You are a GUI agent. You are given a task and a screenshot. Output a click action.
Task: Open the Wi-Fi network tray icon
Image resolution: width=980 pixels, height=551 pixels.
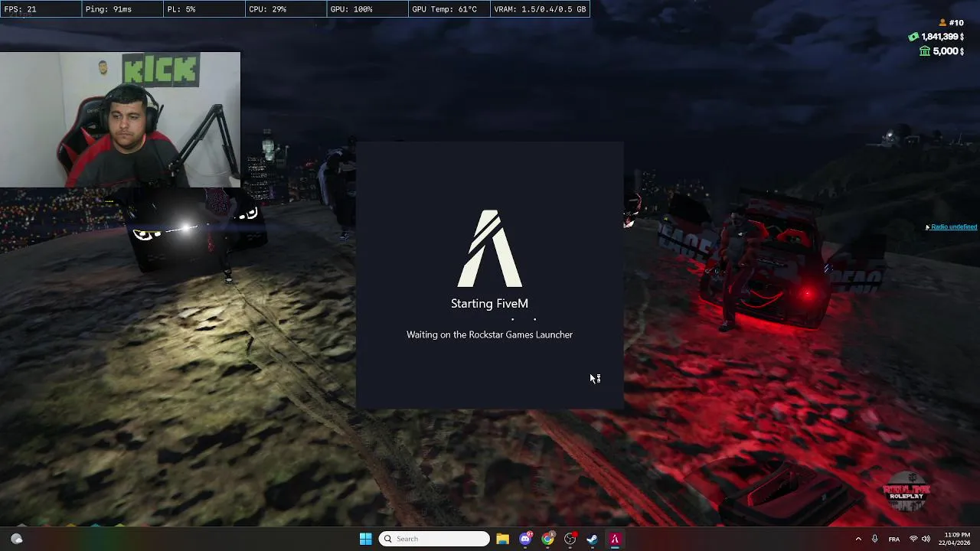(913, 539)
